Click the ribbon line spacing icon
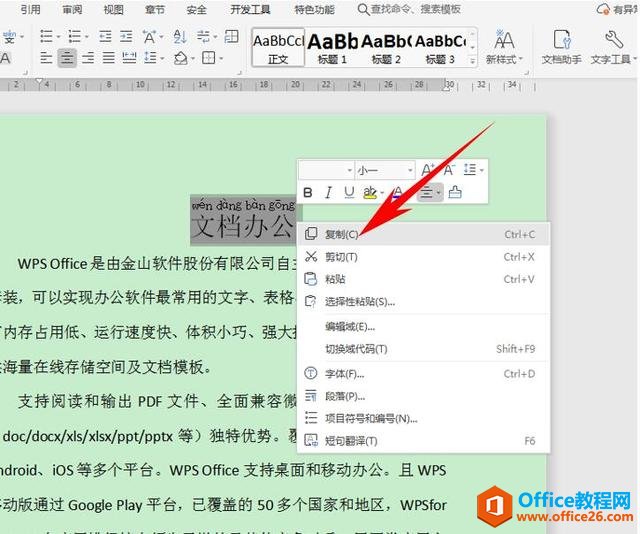Viewport: 640px width, 534px height. [x=150, y=58]
